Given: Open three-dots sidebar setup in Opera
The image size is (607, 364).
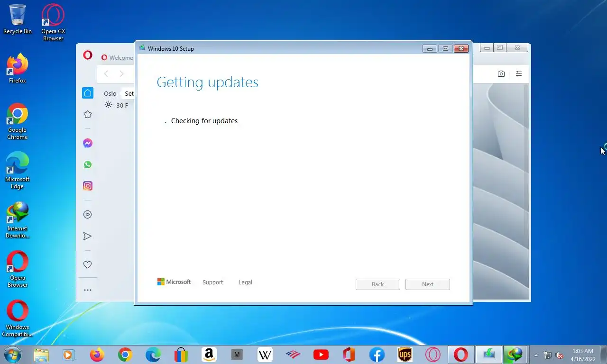Looking at the screenshot, I should click(x=88, y=290).
